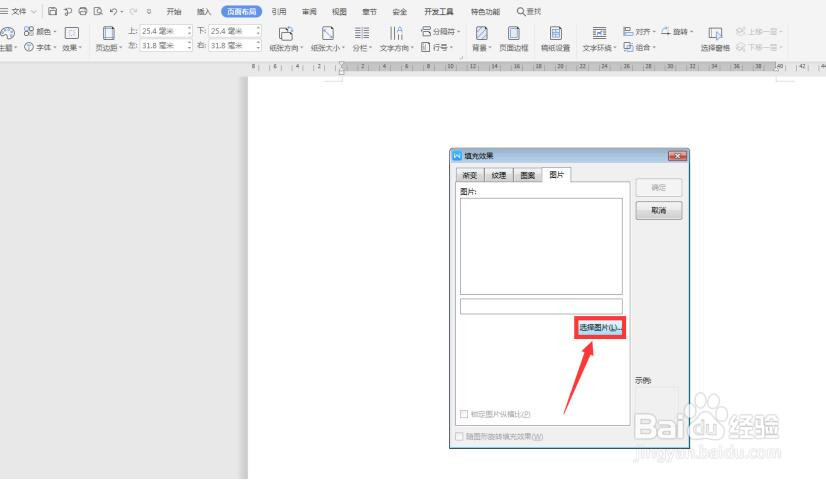Viewport: 826px width, 481px height.
Task: Click the Redo arrow icon
Action: click(x=133, y=11)
